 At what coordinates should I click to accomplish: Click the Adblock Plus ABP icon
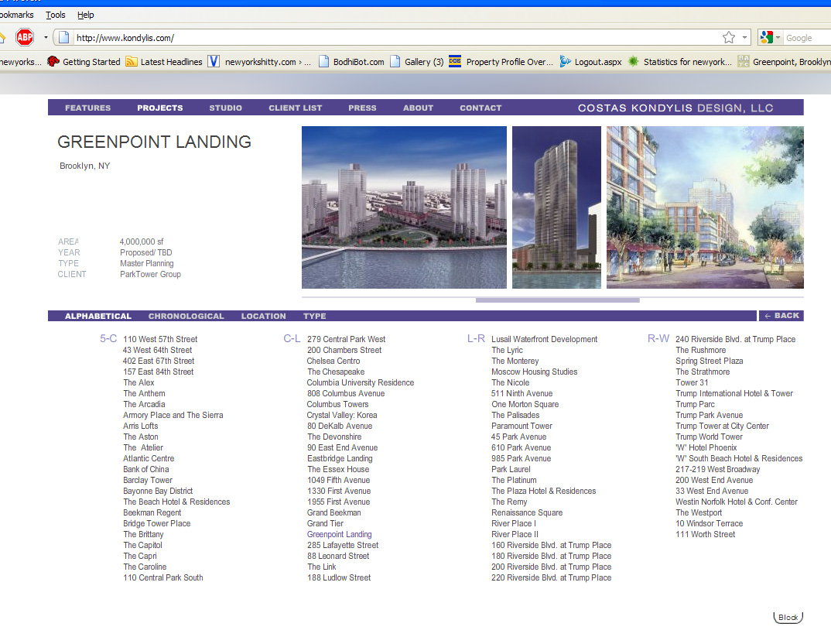point(25,37)
